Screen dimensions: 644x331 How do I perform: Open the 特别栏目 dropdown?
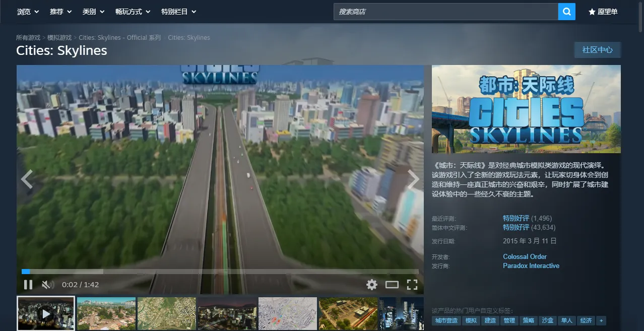coord(178,12)
